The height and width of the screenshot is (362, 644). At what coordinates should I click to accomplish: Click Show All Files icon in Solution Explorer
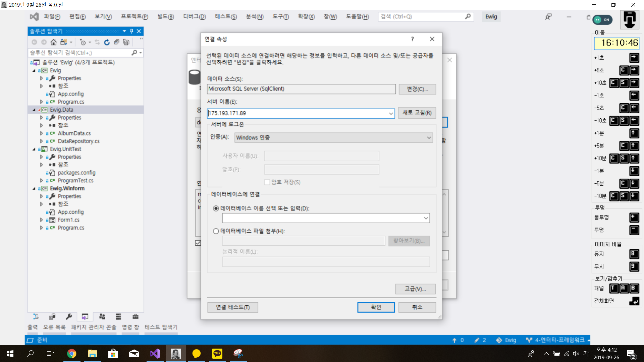pos(126,42)
